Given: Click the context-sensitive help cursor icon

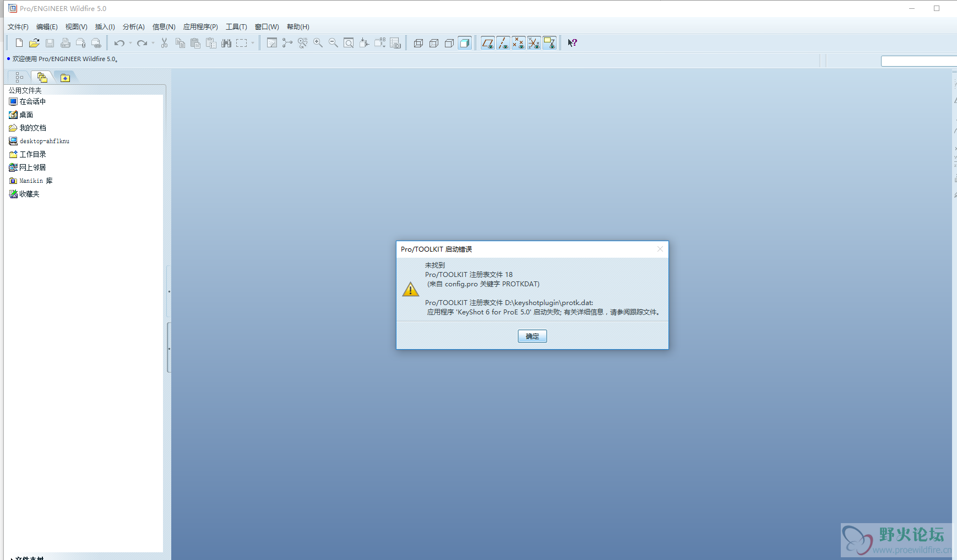Looking at the screenshot, I should [573, 43].
